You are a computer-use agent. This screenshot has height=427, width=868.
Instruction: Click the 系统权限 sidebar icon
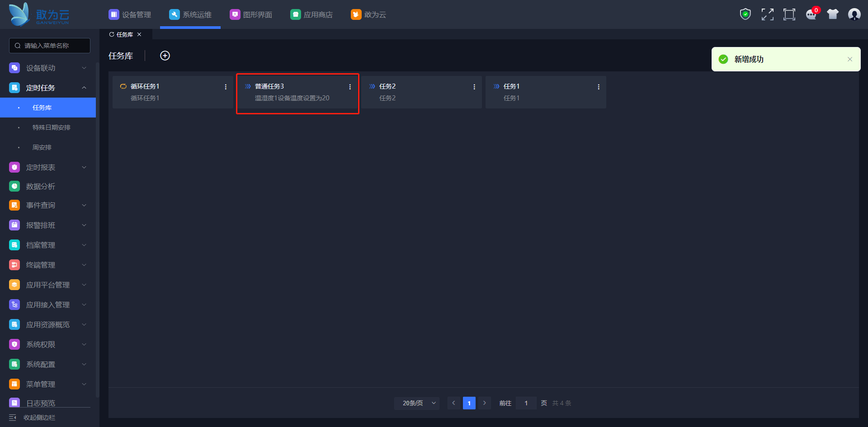point(14,344)
